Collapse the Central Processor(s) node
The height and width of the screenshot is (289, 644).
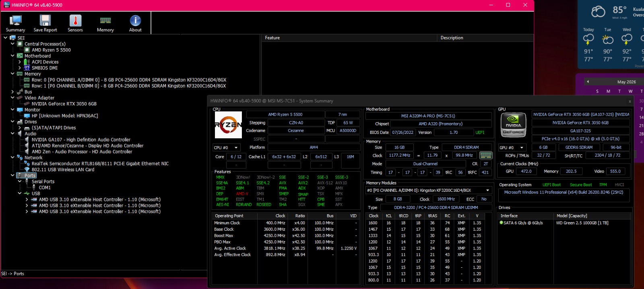click(x=12, y=44)
